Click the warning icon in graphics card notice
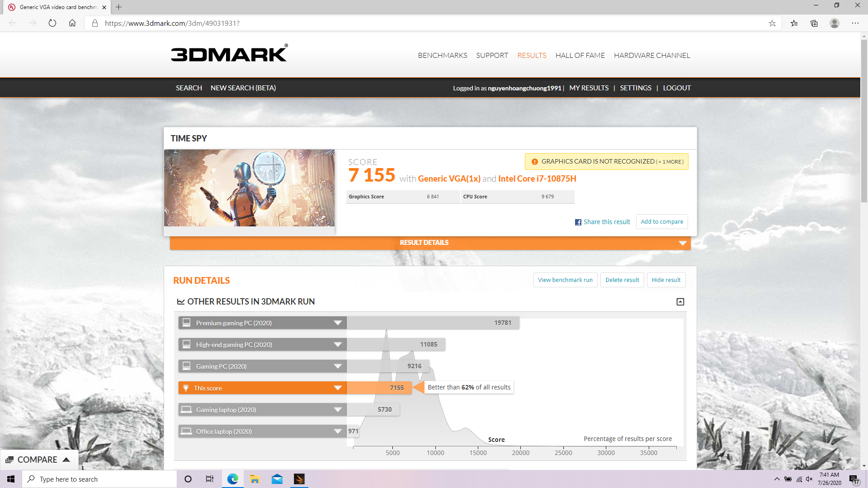868x488 pixels. 535,162
